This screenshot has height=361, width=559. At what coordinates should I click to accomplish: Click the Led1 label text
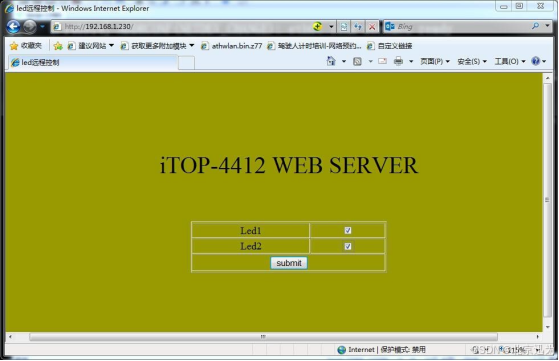(251, 231)
